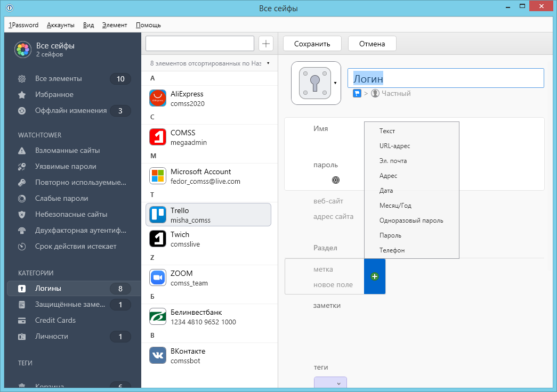Click the password generator wheel icon
Image resolution: width=557 pixels, height=392 pixels.
pos(336,180)
